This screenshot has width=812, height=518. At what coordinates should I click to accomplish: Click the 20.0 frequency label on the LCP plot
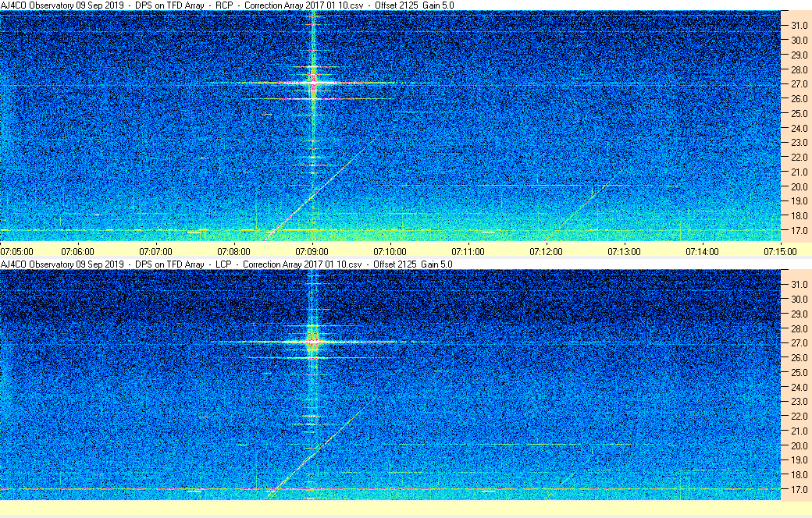tap(799, 445)
